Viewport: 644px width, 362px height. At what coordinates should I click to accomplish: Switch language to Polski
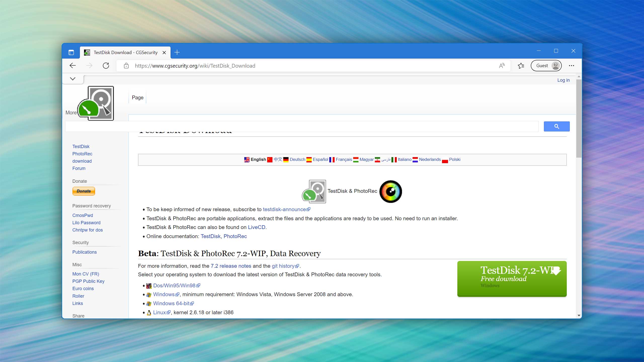click(x=455, y=159)
